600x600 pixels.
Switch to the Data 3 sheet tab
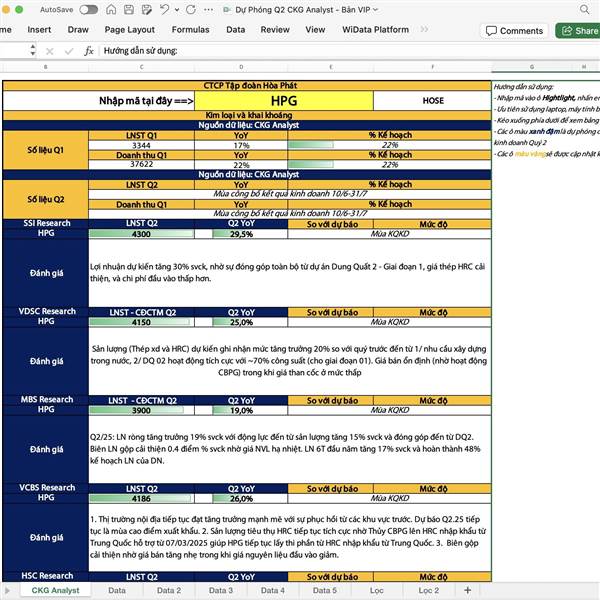click(221, 590)
